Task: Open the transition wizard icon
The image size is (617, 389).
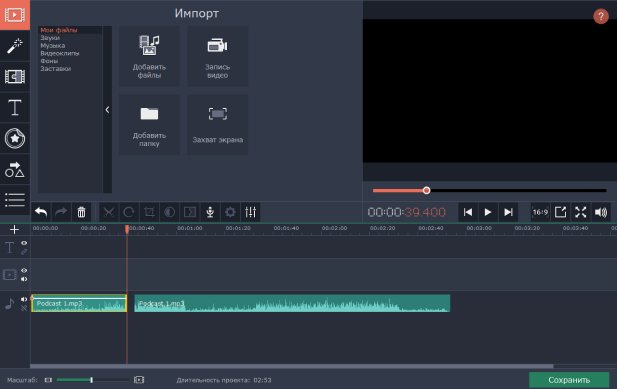Action: click(190, 212)
